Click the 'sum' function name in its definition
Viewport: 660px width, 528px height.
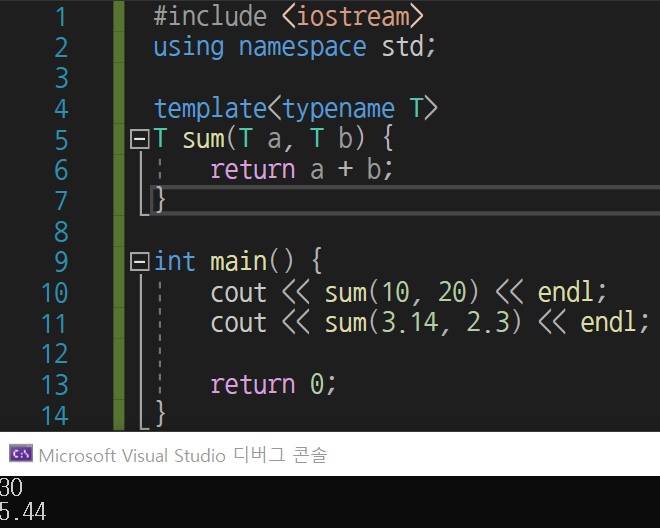[204, 139]
